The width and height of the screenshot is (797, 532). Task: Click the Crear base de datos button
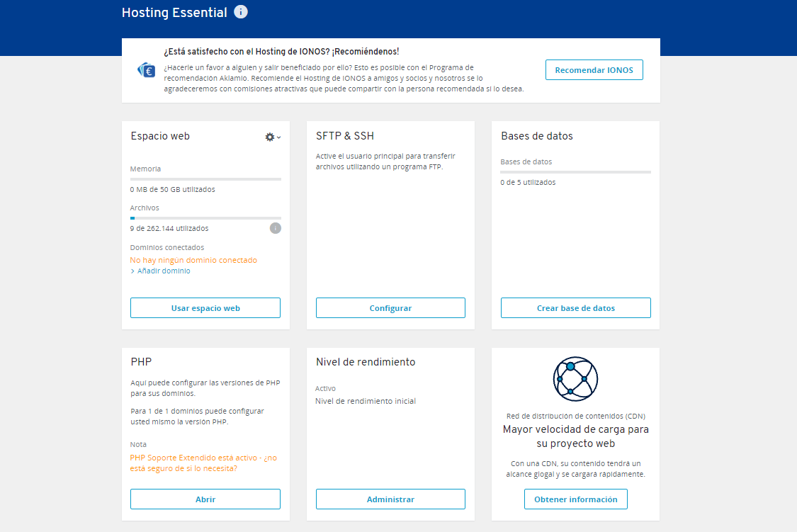[x=576, y=308]
